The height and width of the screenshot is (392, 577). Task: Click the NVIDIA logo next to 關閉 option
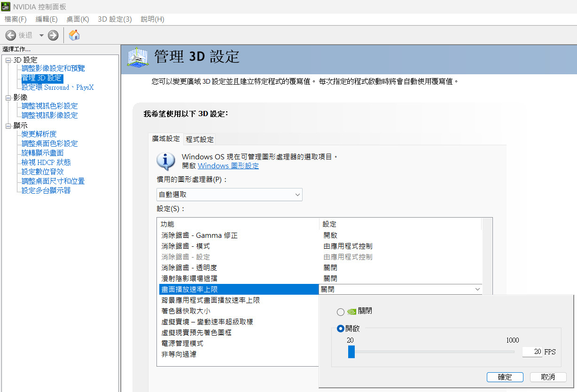pos(351,312)
